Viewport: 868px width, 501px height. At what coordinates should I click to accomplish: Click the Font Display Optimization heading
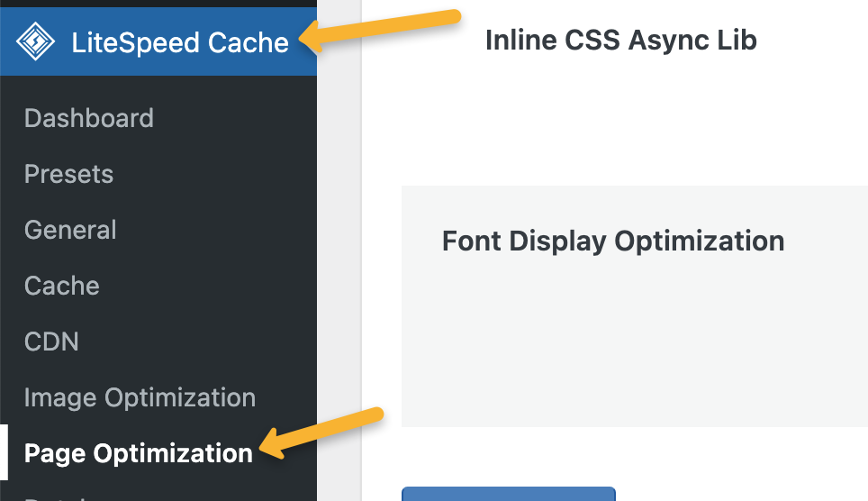[x=612, y=241]
